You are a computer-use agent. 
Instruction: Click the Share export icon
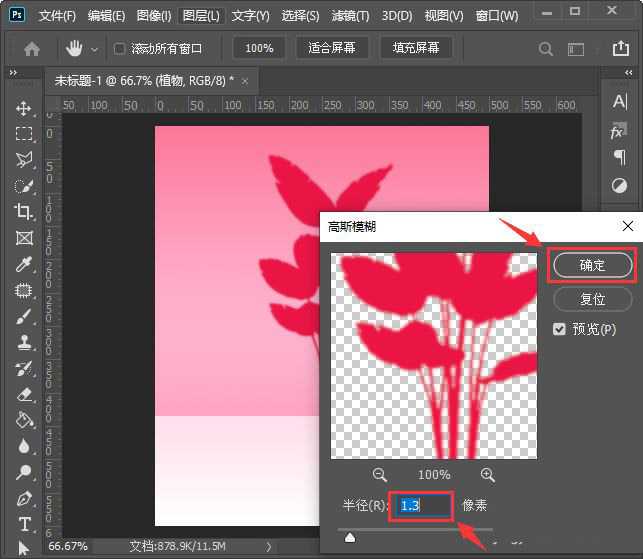(620, 48)
